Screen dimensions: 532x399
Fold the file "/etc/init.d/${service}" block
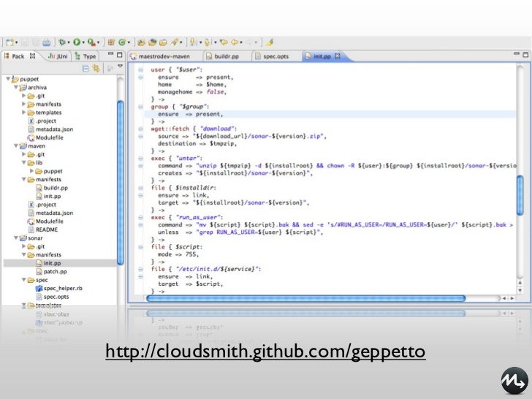[140, 269]
